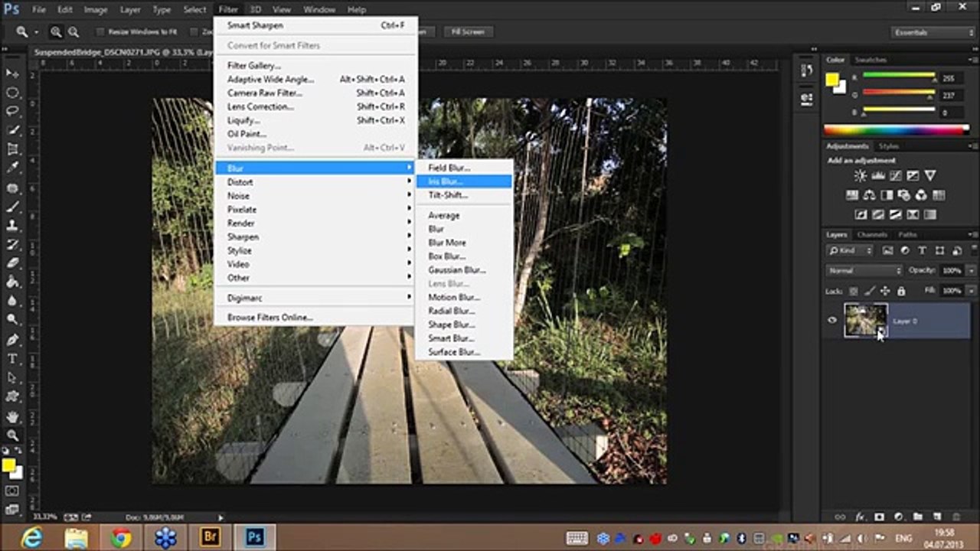Select the Clone Stamp tool
Image resolution: width=980 pixels, height=551 pixels.
(x=12, y=226)
